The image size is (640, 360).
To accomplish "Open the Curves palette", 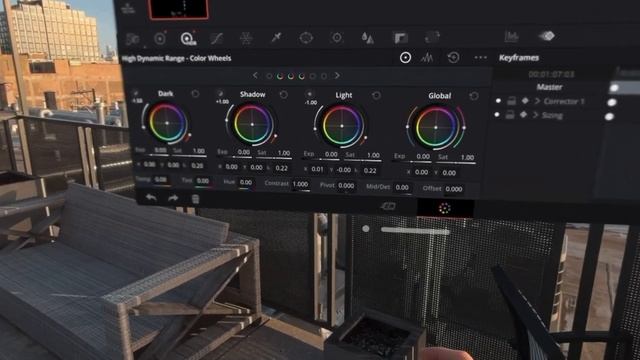I will 217,39.
